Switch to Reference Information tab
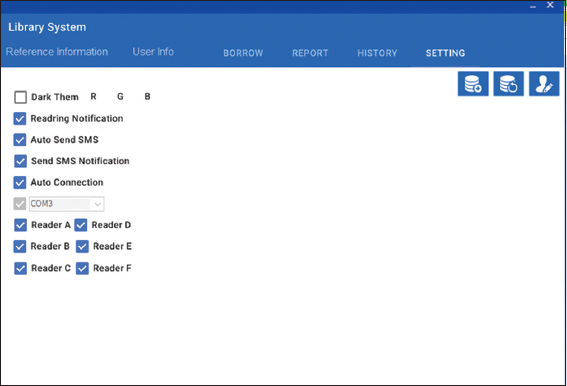This screenshot has width=567, height=386. [57, 52]
